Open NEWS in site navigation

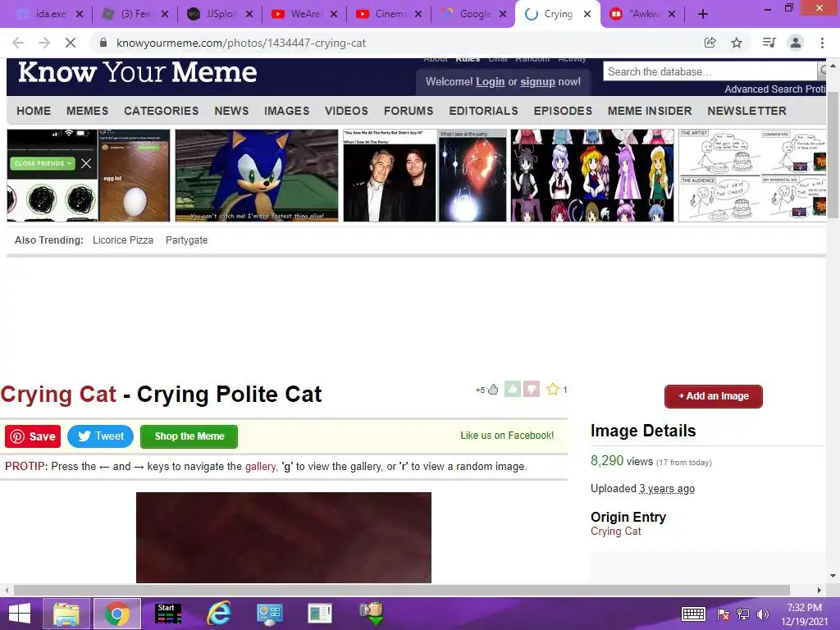231,111
